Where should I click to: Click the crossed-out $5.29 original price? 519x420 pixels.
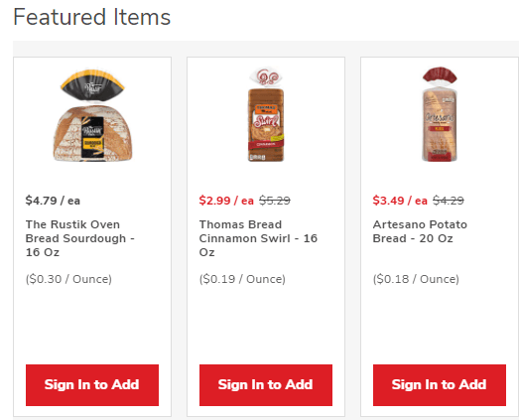point(275,201)
